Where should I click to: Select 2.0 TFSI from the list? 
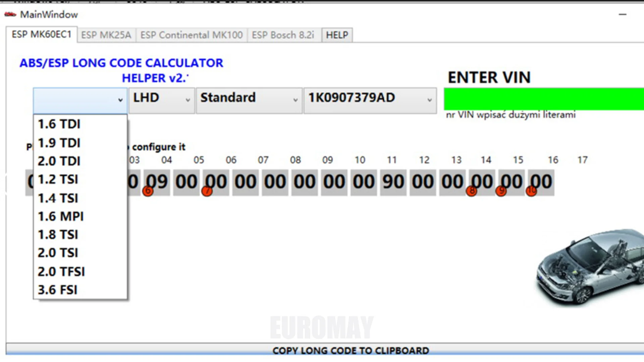[x=80, y=271]
